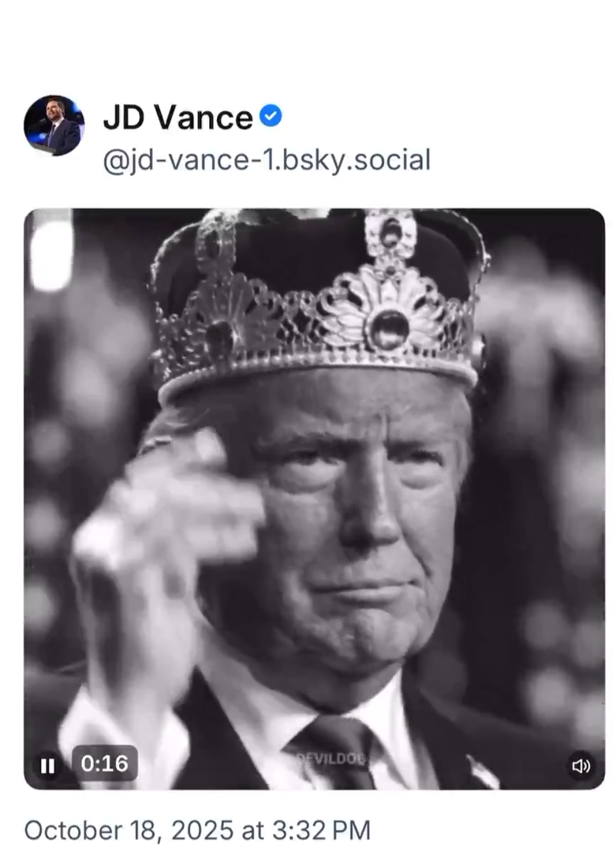
Task: Open the JD Vance display name
Action: (x=177, y=118)
